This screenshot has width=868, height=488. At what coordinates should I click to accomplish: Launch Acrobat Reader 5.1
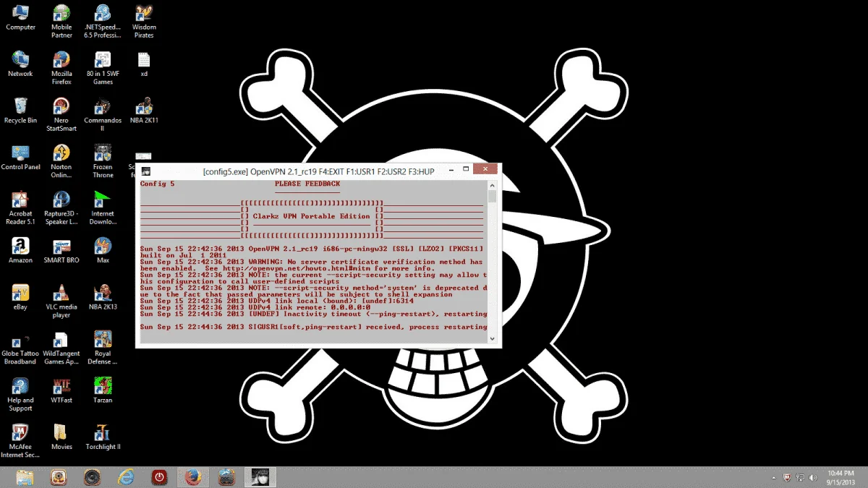[20, 207]
